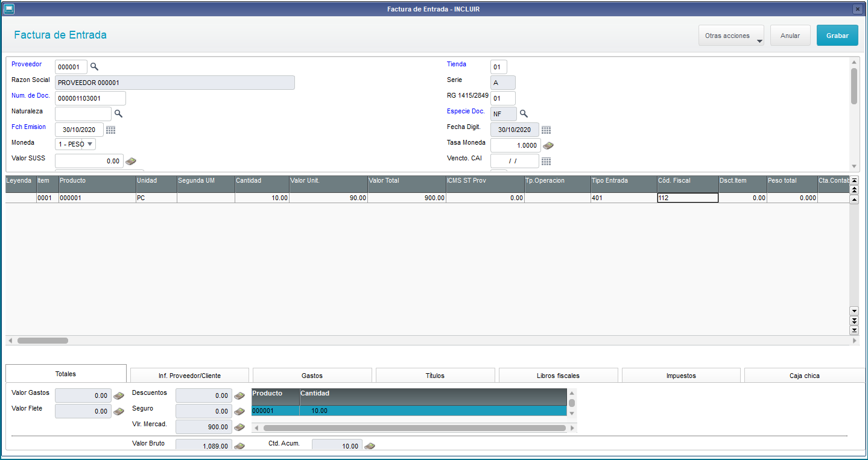Open the Impuestos tab
868x460 pixels.
(681, 376)
